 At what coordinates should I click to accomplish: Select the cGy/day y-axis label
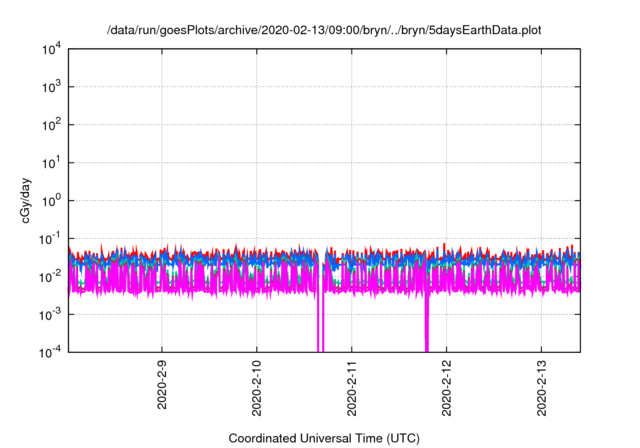point(25,200)
